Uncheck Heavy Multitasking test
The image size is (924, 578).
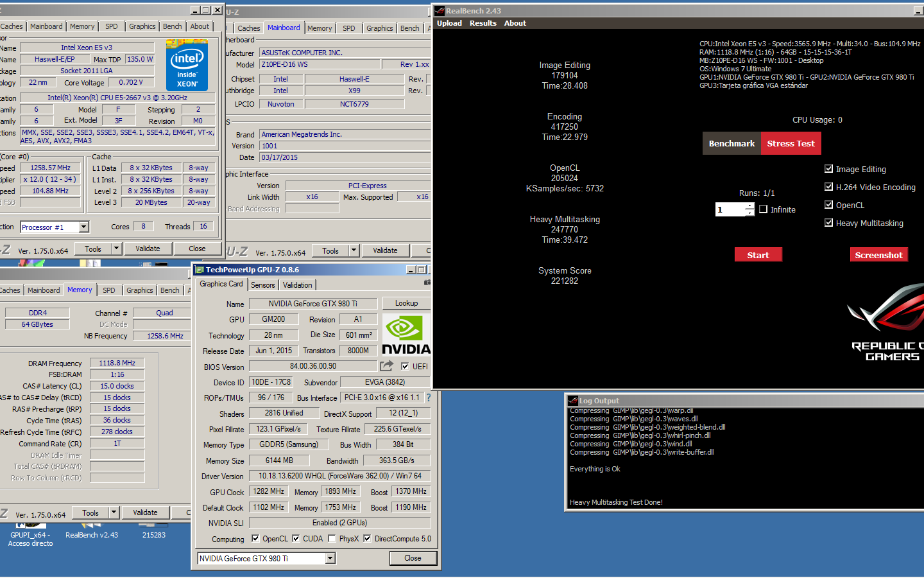click(828, 223)
